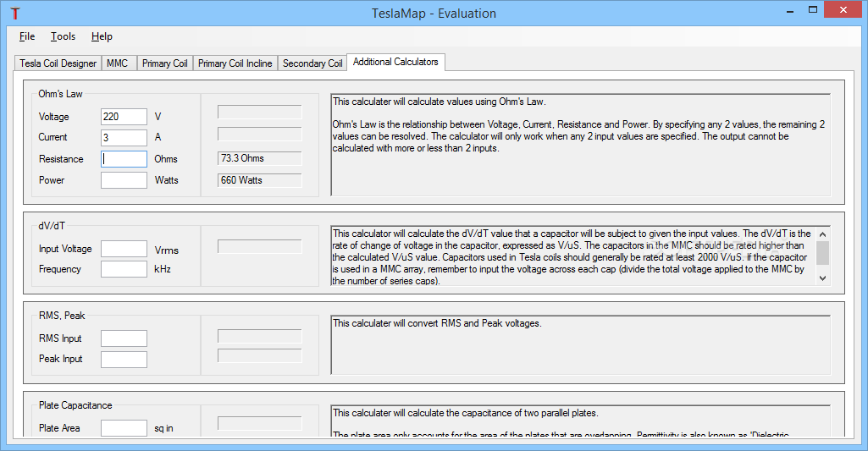This screenshot has height=451, width=868.
Task: Switch to the Primary Coil Incline tab
Action: pyautogui.click(x=235, y=63)
